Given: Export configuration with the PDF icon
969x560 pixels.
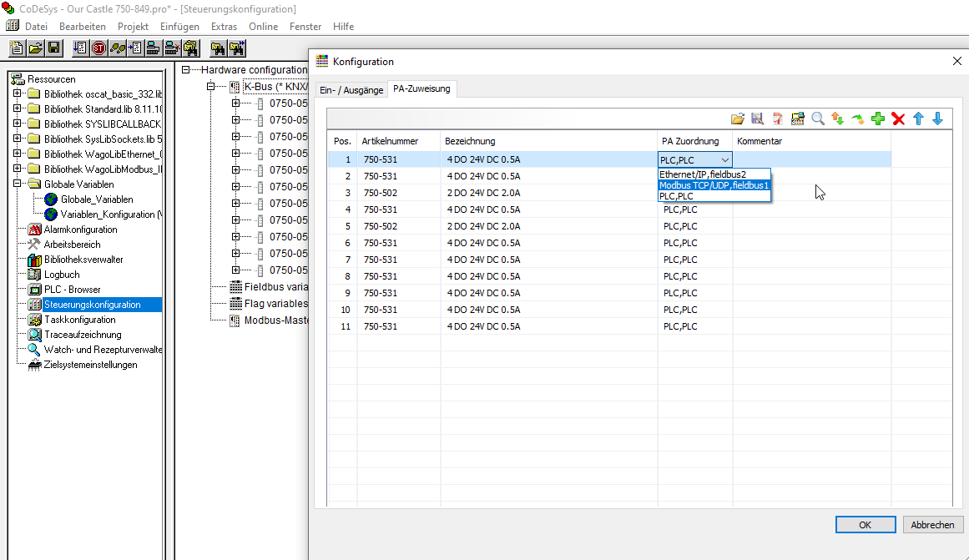Looking at the screenshot, I should point(778,119).
